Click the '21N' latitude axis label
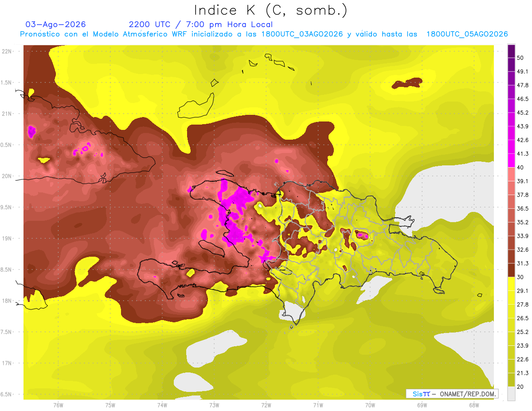 [x=8, y=114]
